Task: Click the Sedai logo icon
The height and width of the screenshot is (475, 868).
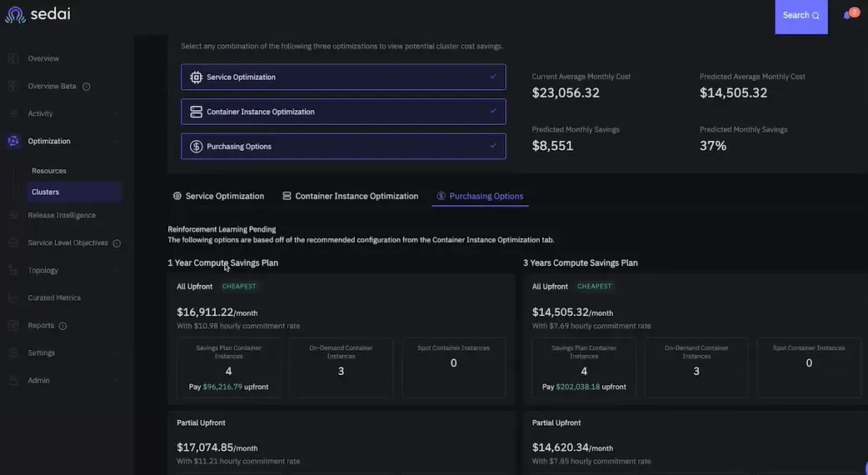Action: (15, 15)
